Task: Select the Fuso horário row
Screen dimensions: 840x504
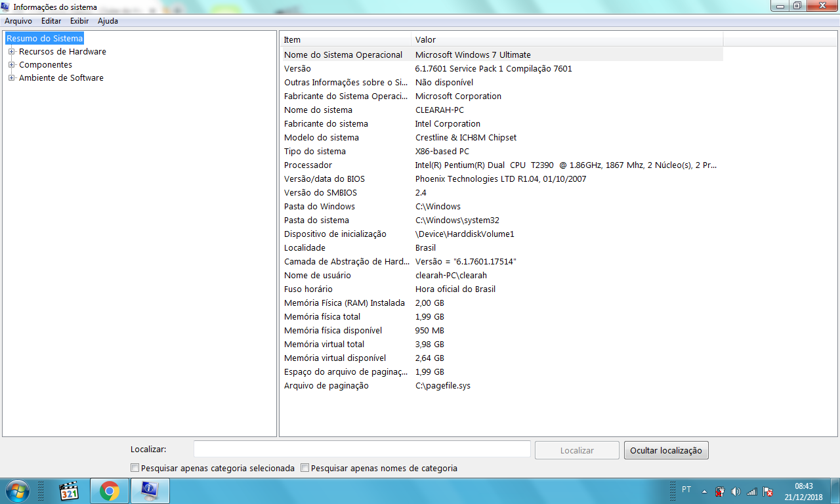Action: [x=502, y=289]
